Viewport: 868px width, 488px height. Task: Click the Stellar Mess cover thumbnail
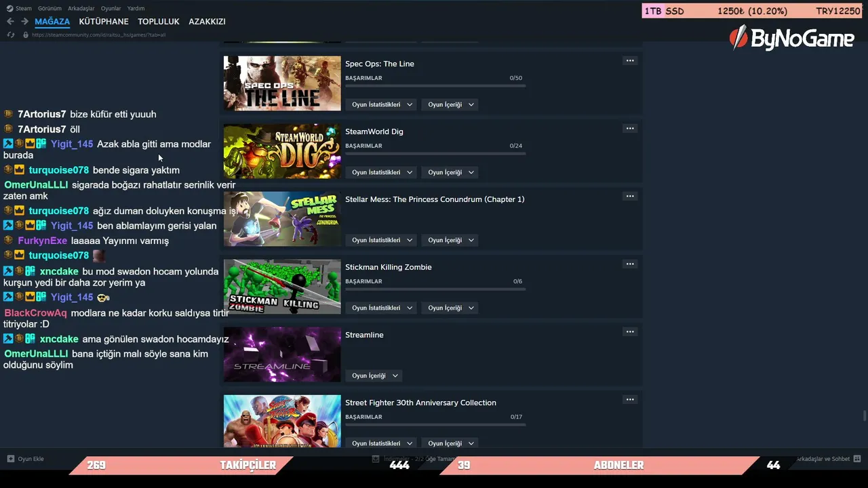[x=282, y=219]
